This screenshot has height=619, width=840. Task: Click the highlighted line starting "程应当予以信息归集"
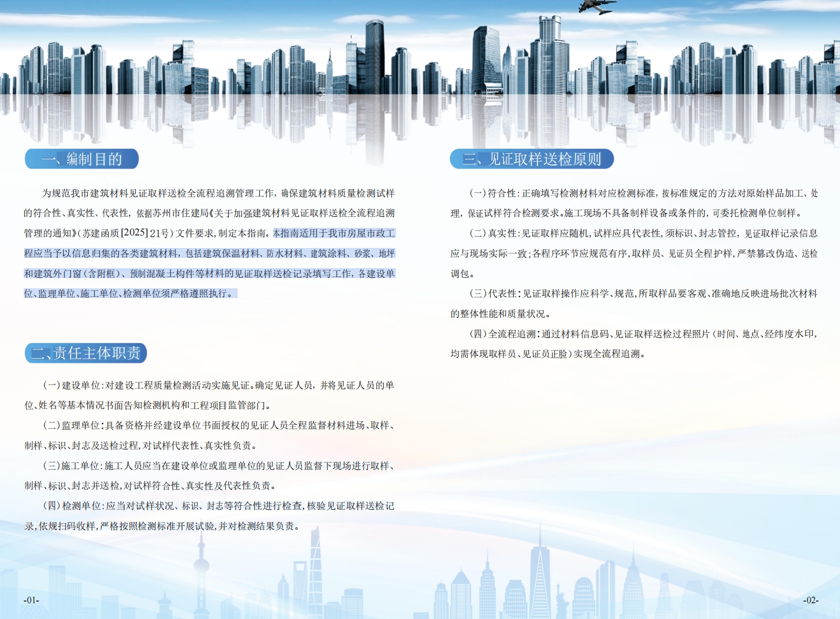(210, 253)
